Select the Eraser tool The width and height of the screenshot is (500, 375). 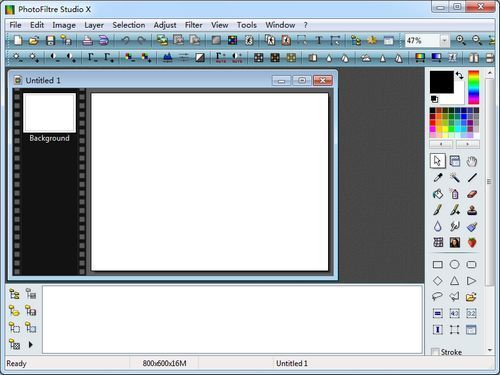click(472, 194)
